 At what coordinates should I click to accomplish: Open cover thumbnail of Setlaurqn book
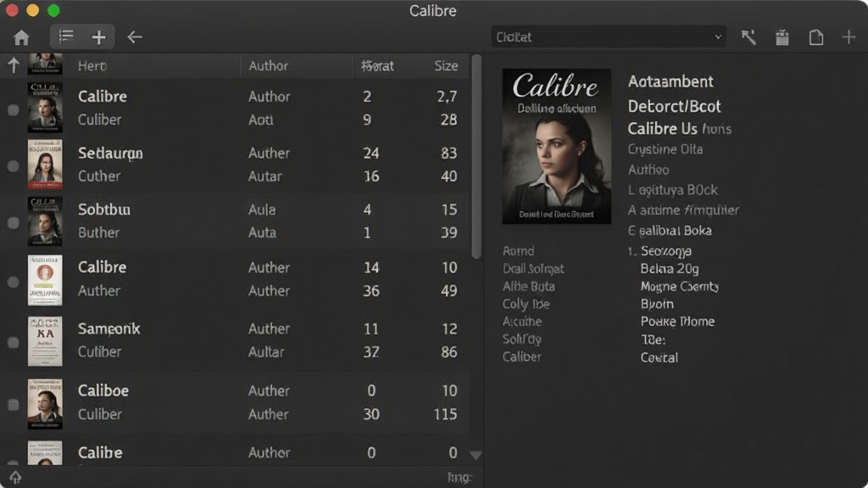pyautogui.click(x=45, y=164)
